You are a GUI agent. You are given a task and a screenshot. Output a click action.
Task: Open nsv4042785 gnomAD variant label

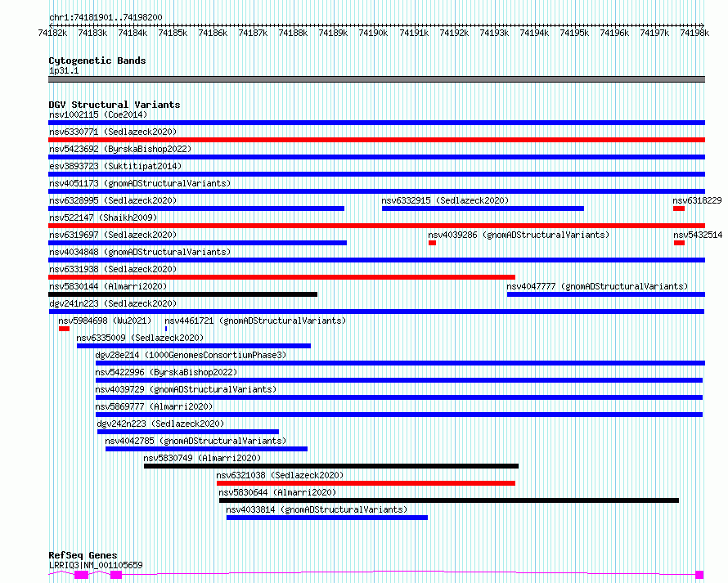pos(195,441)
